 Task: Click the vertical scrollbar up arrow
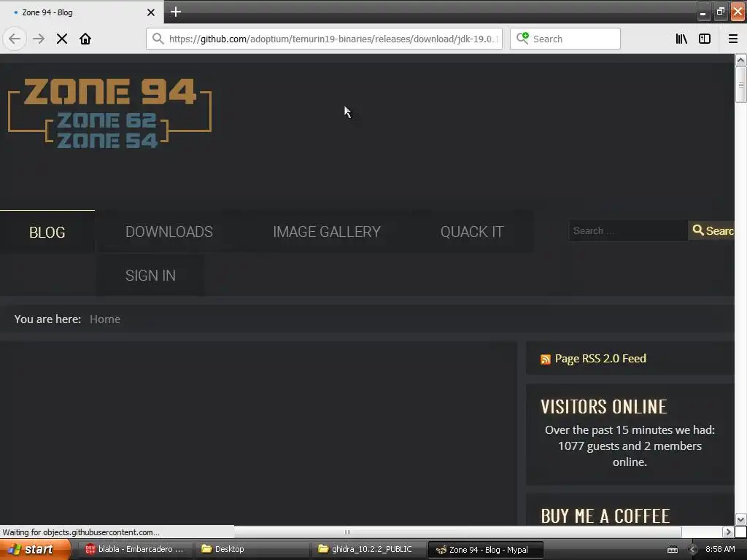tap(740, 60)
